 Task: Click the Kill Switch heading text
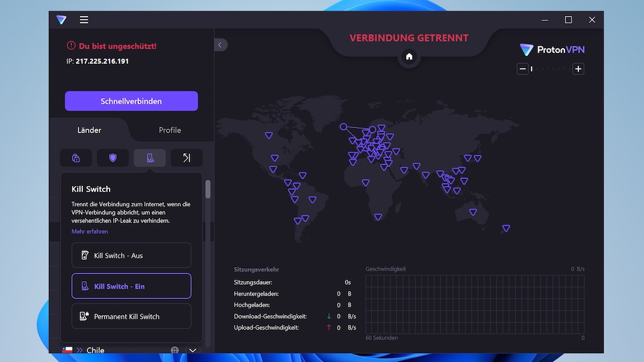(x=91, y=189)
